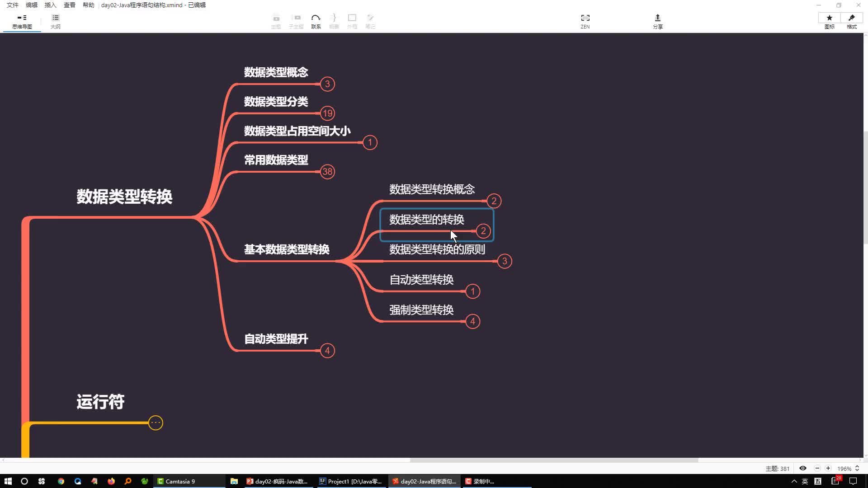Select the 联系 relationship tool
Screen dimensions: 868x488
click(x=316, y=21)
